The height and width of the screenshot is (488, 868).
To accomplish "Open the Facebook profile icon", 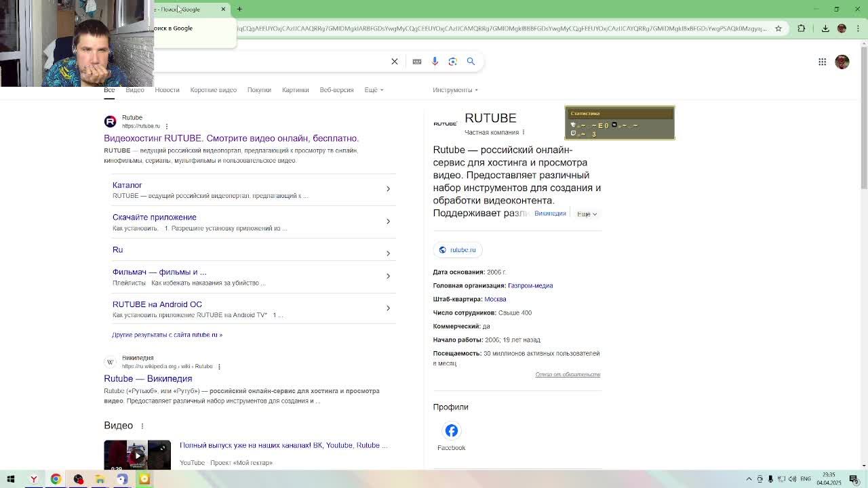I will [451, 431].
